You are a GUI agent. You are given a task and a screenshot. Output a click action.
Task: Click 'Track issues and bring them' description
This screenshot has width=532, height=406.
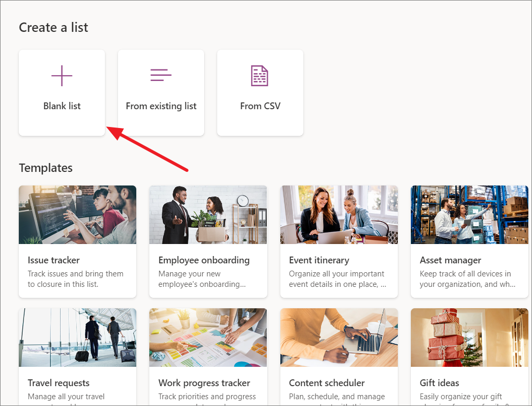(x=75, y=279)
